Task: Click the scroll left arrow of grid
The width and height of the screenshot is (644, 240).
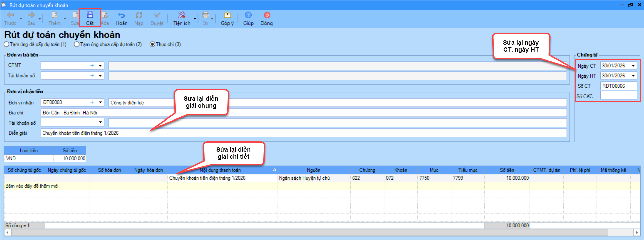Action: [7, 232]
